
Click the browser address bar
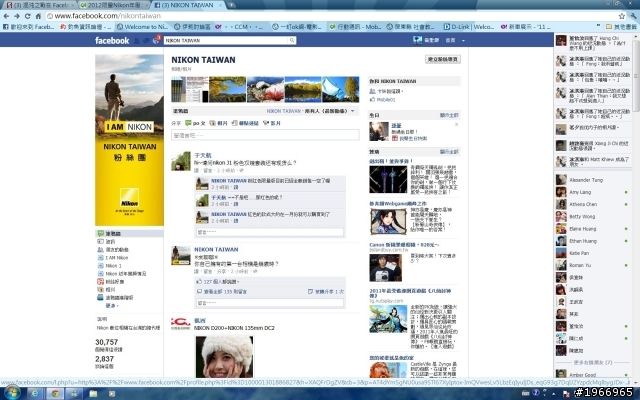(331, 16)
